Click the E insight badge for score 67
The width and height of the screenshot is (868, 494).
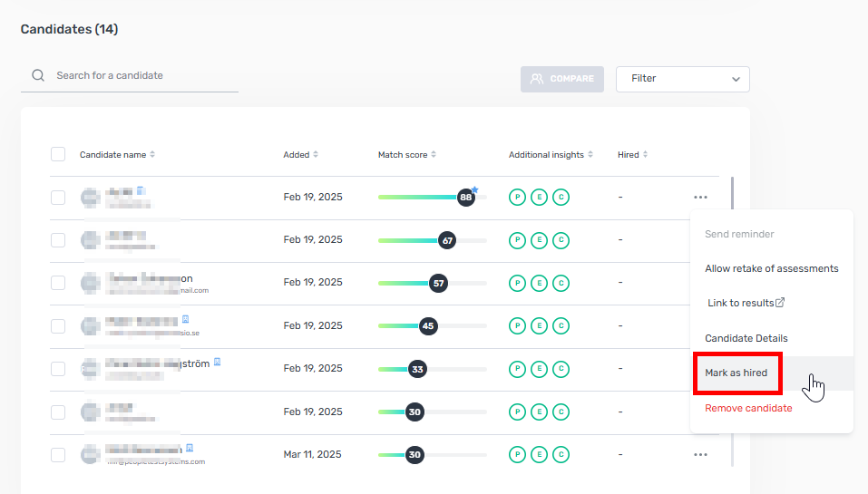coord(539,240)
